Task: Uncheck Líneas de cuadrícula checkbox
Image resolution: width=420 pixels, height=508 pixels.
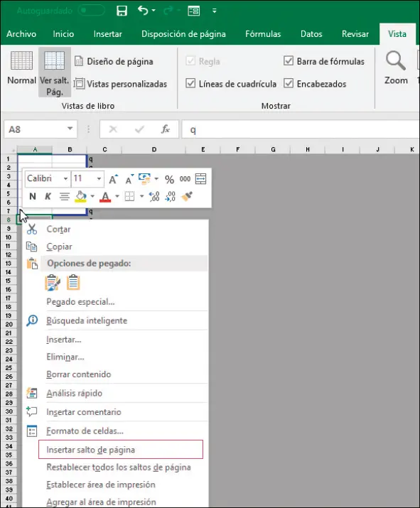Action: [190, 83]
